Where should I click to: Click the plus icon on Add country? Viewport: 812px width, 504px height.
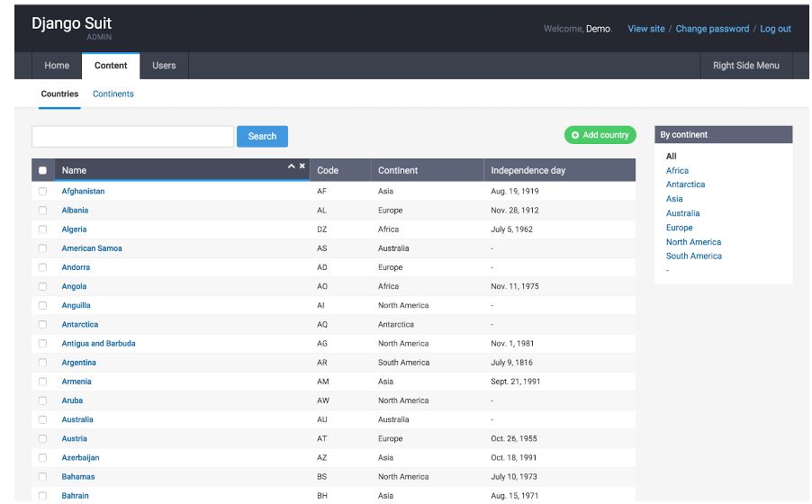(x=575, y=135)
